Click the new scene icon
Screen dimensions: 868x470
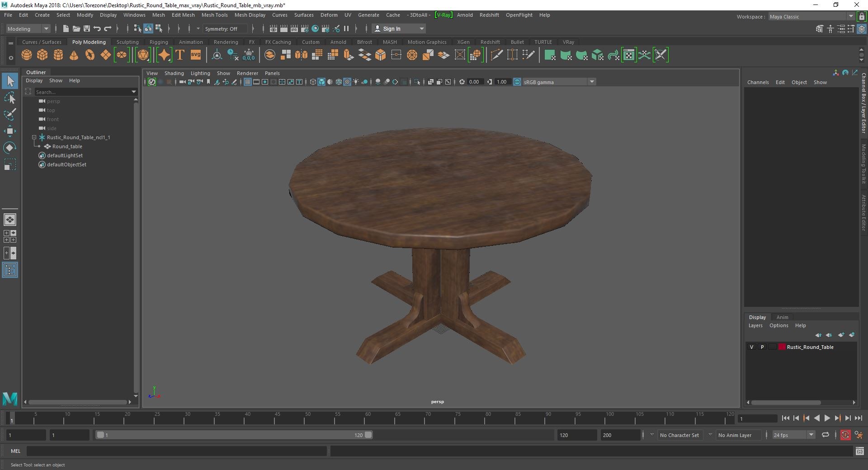click(x=66, y=28)
